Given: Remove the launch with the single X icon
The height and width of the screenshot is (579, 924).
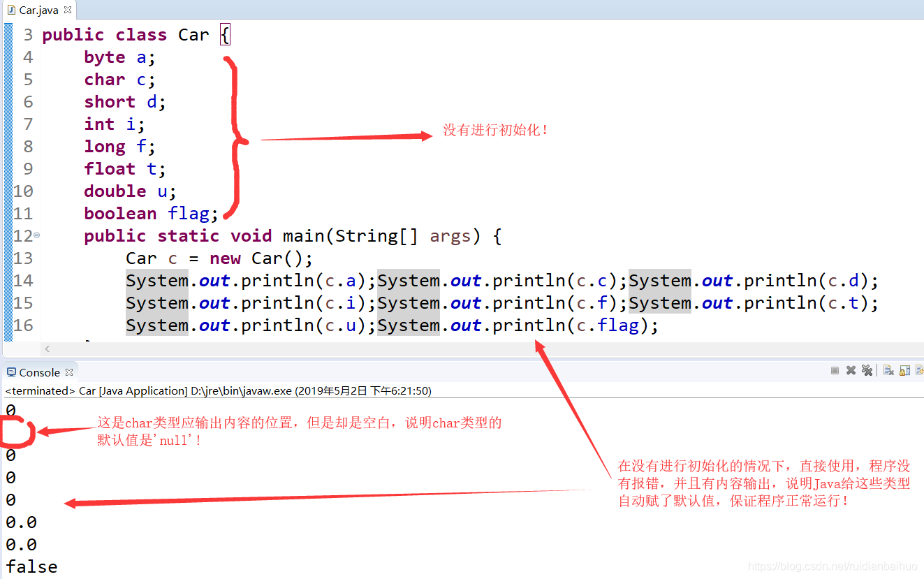Looking at the screenshot, I should tap(851, 371).
